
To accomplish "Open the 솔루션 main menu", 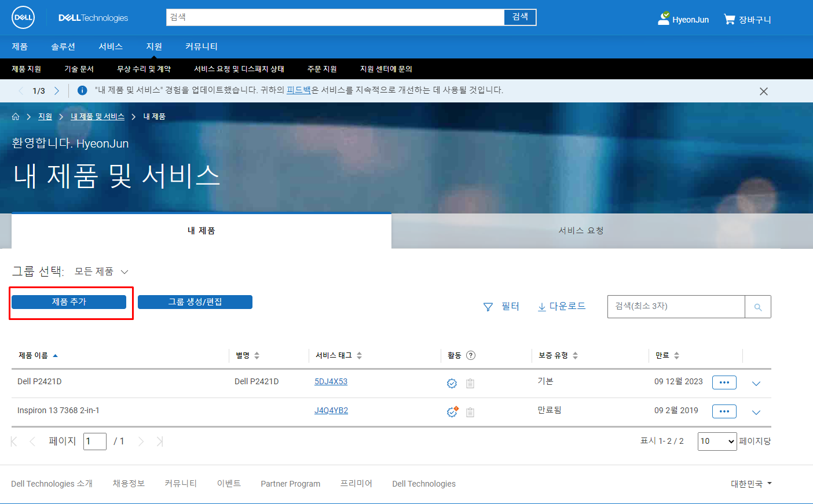I will pyautogui.click(x=63, y=46).
